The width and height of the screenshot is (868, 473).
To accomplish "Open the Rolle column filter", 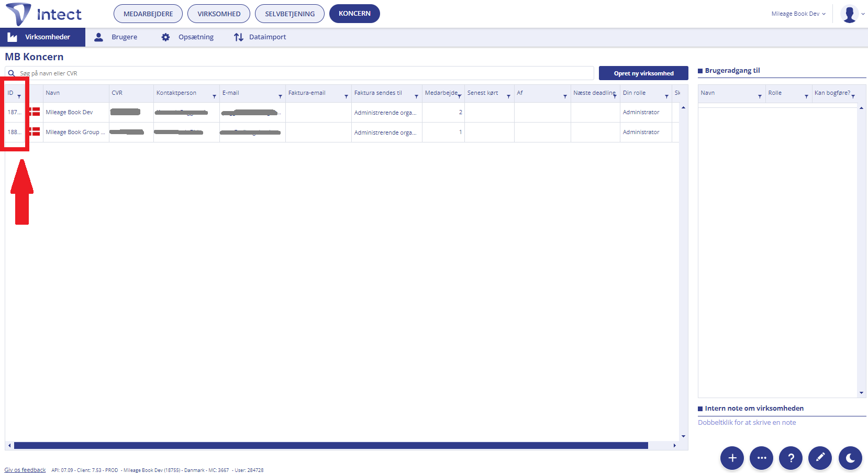I will [806, 96].
